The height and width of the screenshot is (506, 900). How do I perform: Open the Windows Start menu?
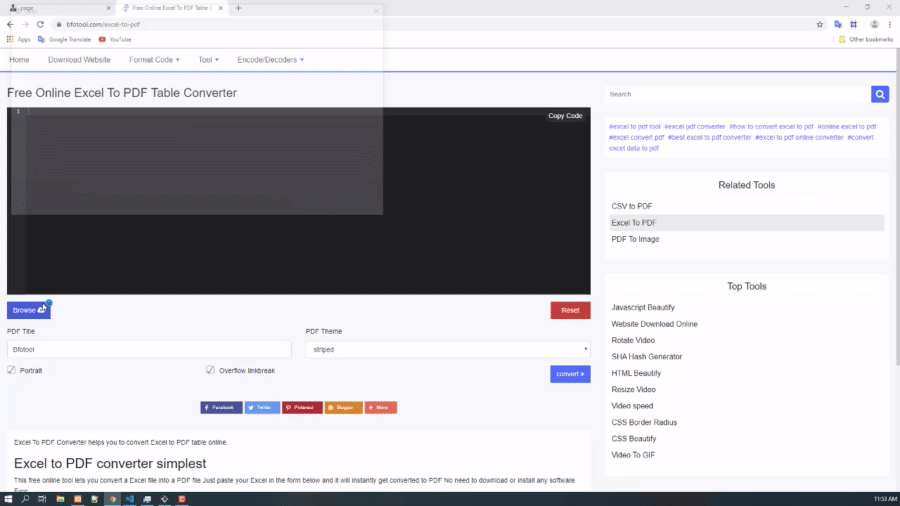pos(8,498)
